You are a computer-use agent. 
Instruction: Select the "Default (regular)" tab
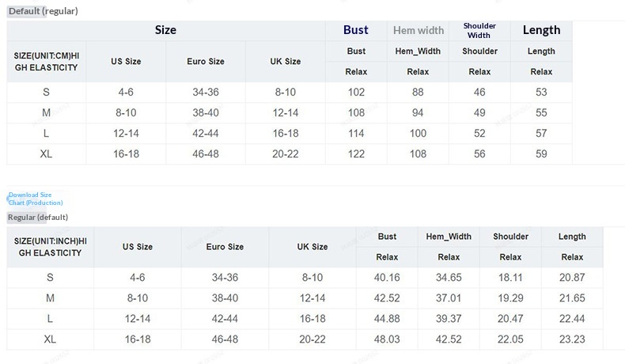(43, 11)
